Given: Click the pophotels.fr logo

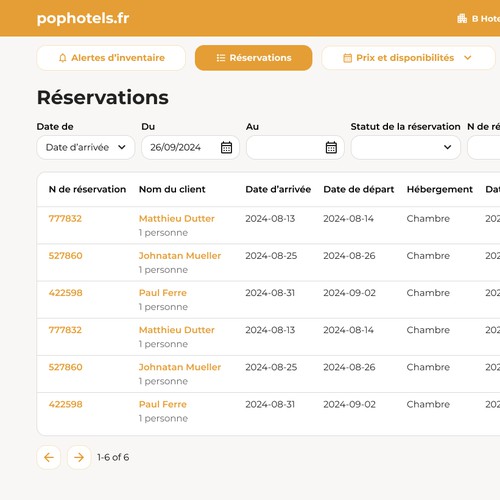Looking at the screenshot, I should 83,18.
